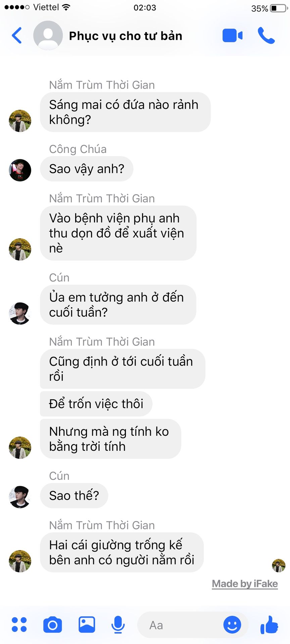Select the 'Để trốn việc thôi' message bubble
Image resolution: width=290 pixels, height=644 pixels.
tap(96, 404)
